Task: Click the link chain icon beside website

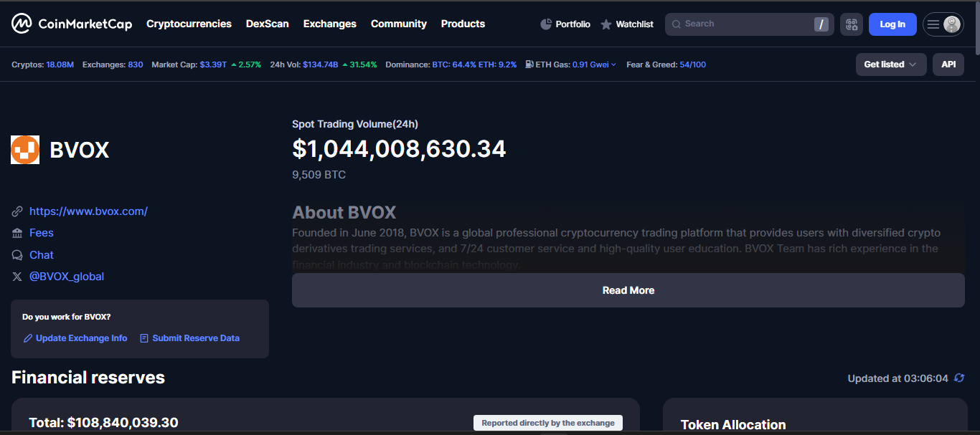Action: [17, 211]
